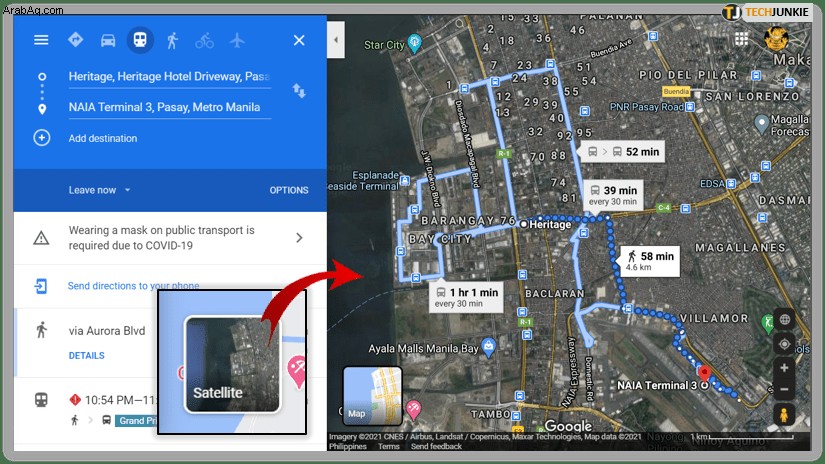The image size is (825, 464).
Task: Zoom in on the map
Action: click(784, 368)
